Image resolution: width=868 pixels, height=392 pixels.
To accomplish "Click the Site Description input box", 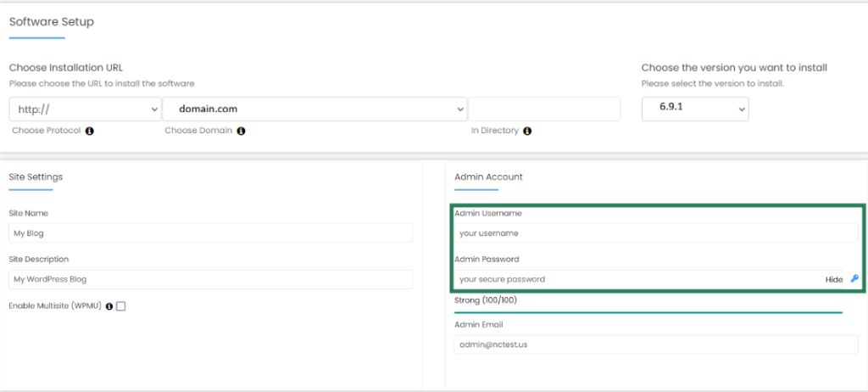I will coord(211,279).
